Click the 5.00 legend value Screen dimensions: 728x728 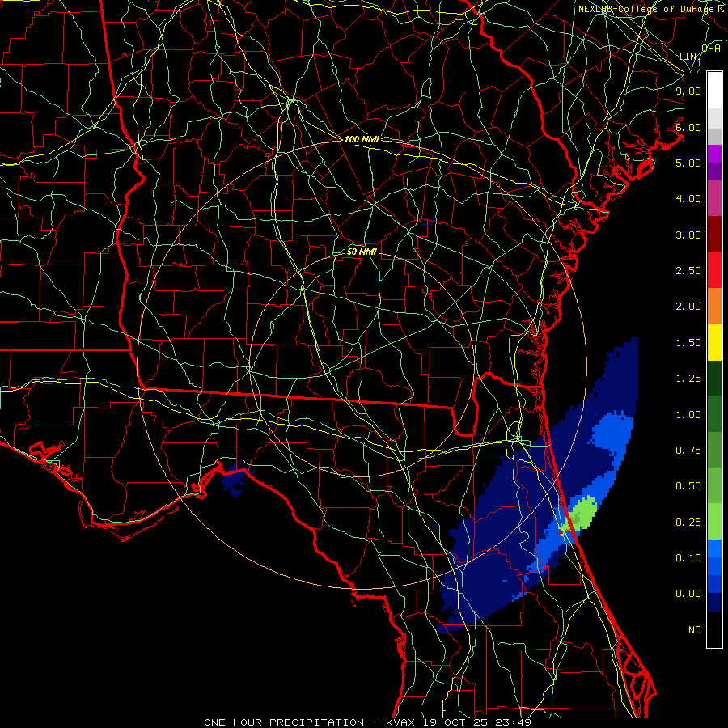[x=688, y=163]
